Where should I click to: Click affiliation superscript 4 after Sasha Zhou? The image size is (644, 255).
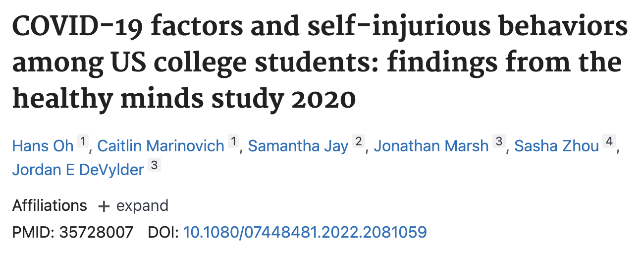click(x=609, y=142)
